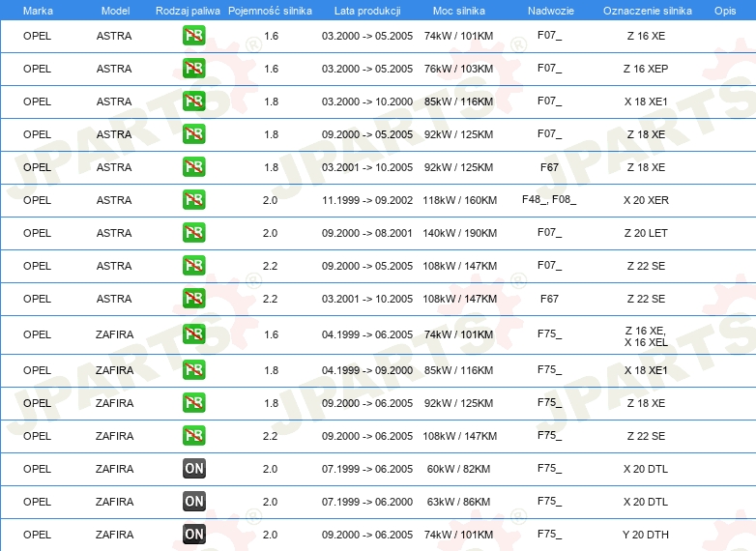Click body code F48_, F08_

pyautogui.click(x=549, y=199)
